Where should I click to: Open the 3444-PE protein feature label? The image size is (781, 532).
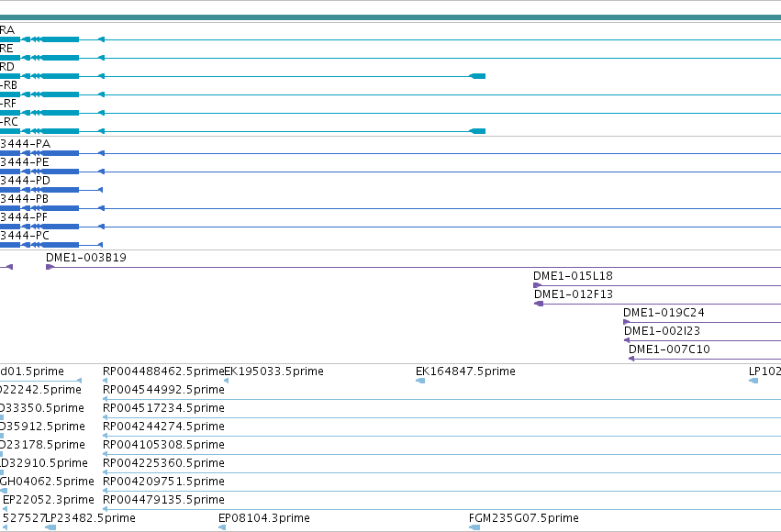click(x=25, y=162)
